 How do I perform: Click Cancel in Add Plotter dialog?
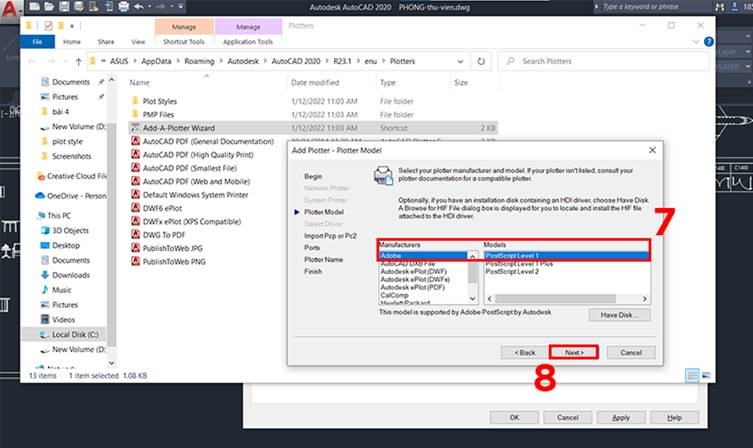click(631, 352)
